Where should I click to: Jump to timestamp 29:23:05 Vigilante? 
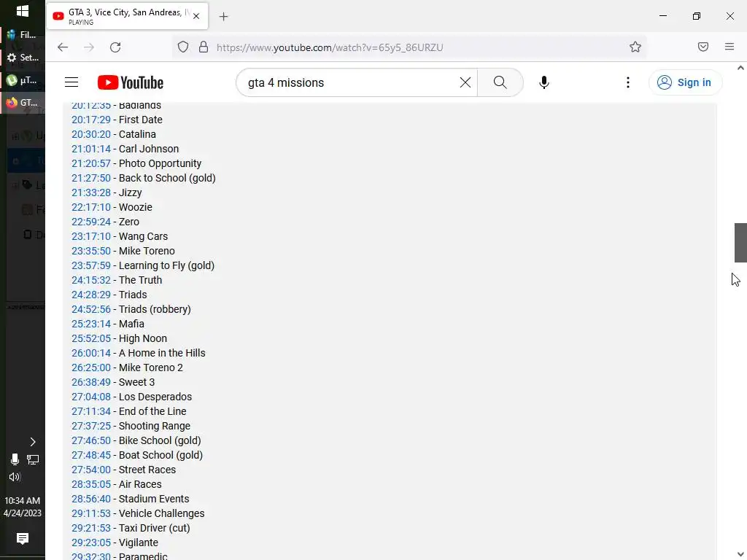[91, 542]
